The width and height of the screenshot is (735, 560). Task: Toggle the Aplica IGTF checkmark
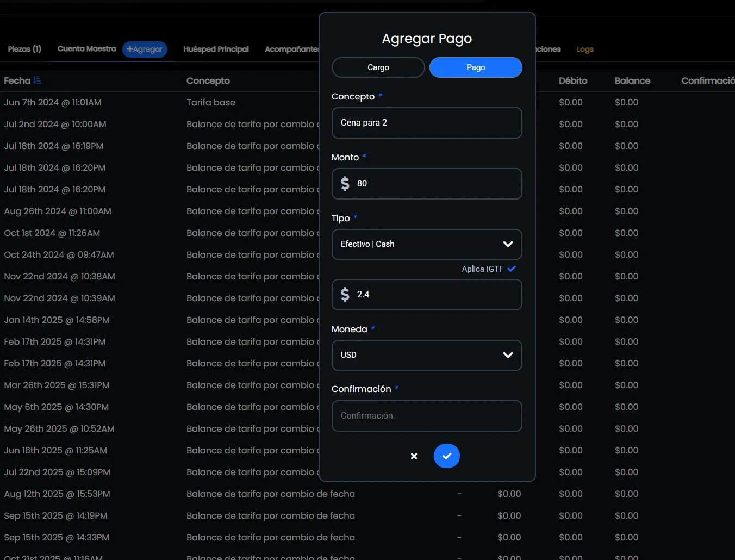tap(512, 269)
